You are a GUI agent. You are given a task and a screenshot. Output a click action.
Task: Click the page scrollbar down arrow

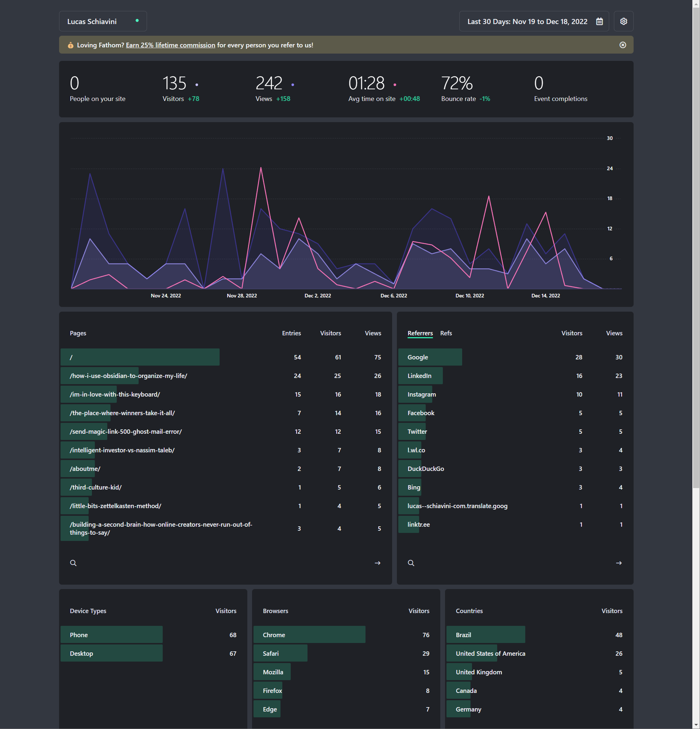(x=696, y=725)
